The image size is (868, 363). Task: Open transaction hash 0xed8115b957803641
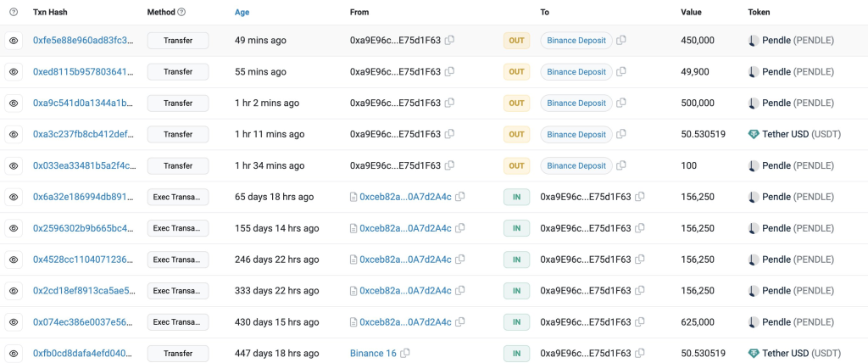click(84, 71)
